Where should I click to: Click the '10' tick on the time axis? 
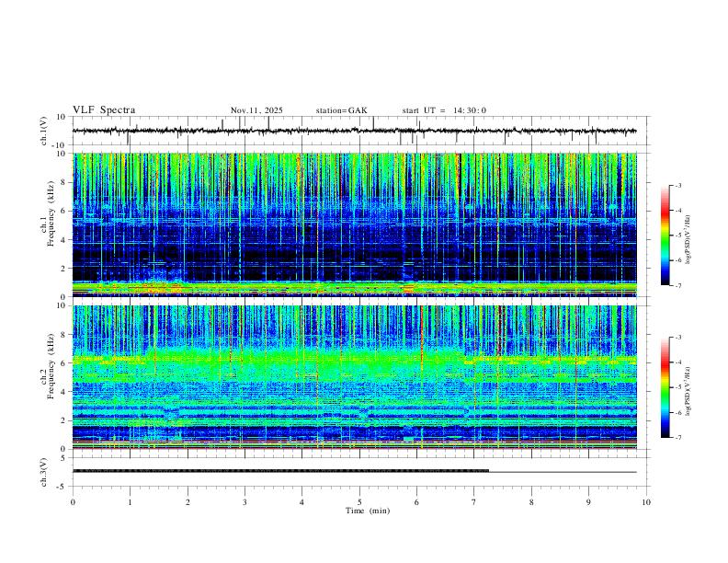pyautogui.click(x=646, y=502)
